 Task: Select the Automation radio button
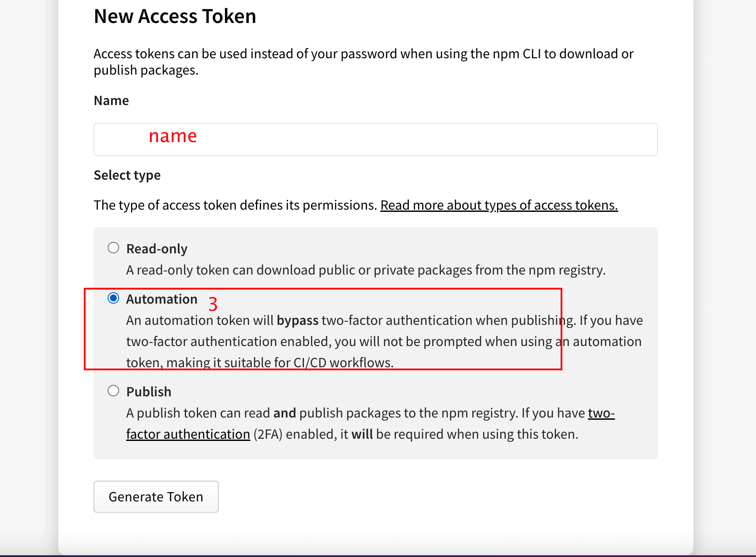click(x=113, y=298)
